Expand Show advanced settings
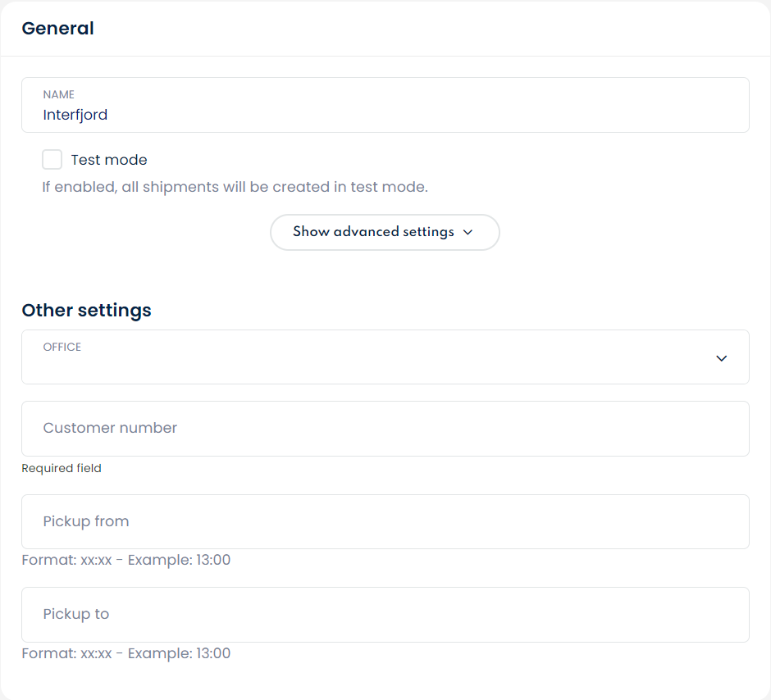 [x=384, y=232]
